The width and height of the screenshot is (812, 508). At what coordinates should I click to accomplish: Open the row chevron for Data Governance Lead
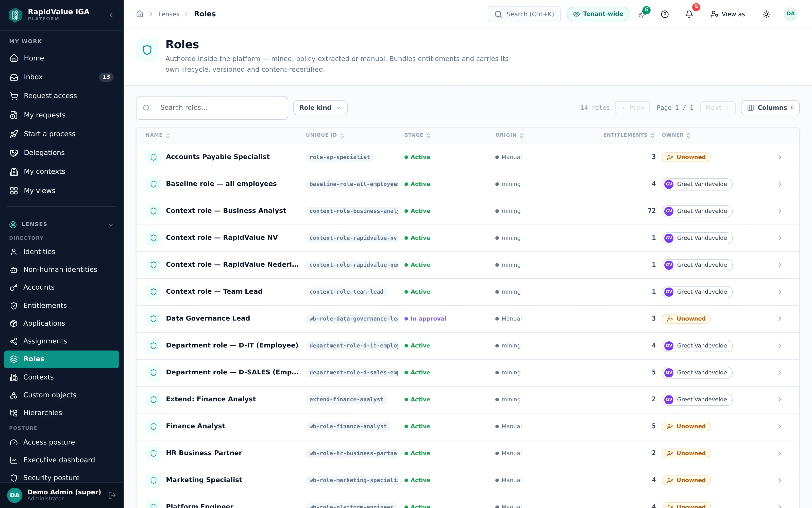coord(780,319)
